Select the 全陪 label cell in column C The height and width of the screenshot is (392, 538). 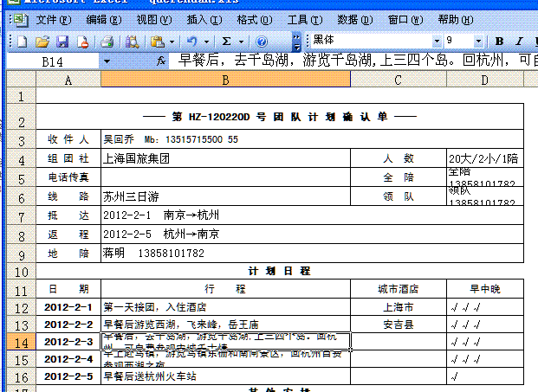point(399,177)
